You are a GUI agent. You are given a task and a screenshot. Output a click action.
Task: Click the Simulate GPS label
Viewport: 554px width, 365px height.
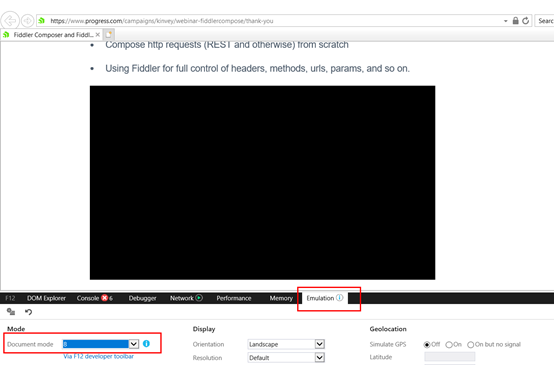click(x=388, y=344)
